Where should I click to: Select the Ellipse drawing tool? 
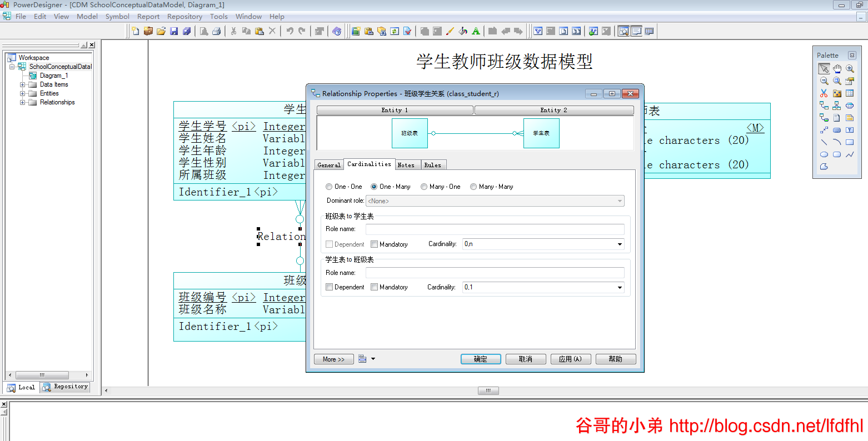(824, 154)
